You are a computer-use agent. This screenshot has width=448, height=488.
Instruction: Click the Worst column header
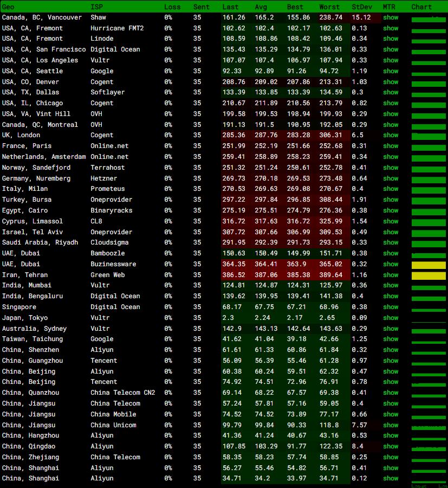pos(329,7)
